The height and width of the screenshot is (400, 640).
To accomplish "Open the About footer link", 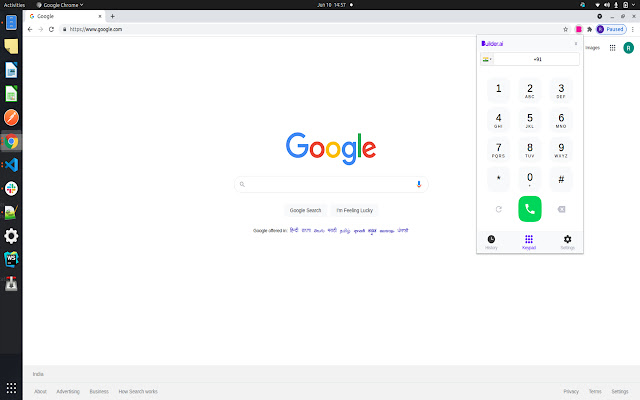I will point(40,391).
